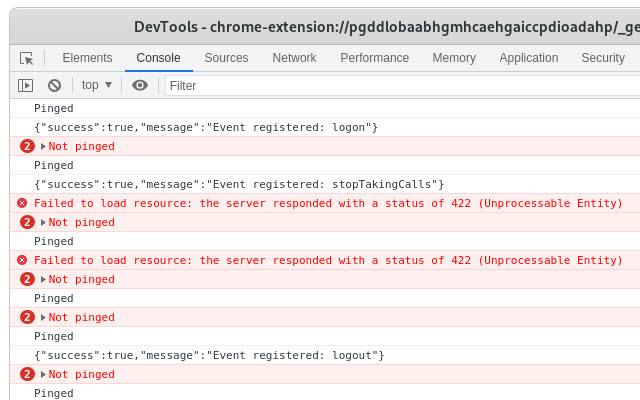The width and height of the screenshot is (640, 400).
Task: Click the count badge on Not pinged above the logout message
Action: click(x=27, y=317)
